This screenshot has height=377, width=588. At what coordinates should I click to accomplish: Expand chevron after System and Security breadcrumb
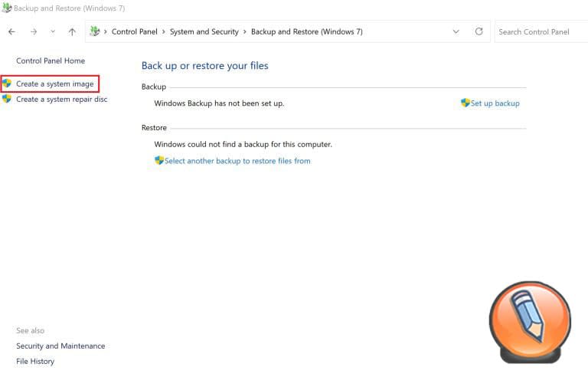coord(245,32)
